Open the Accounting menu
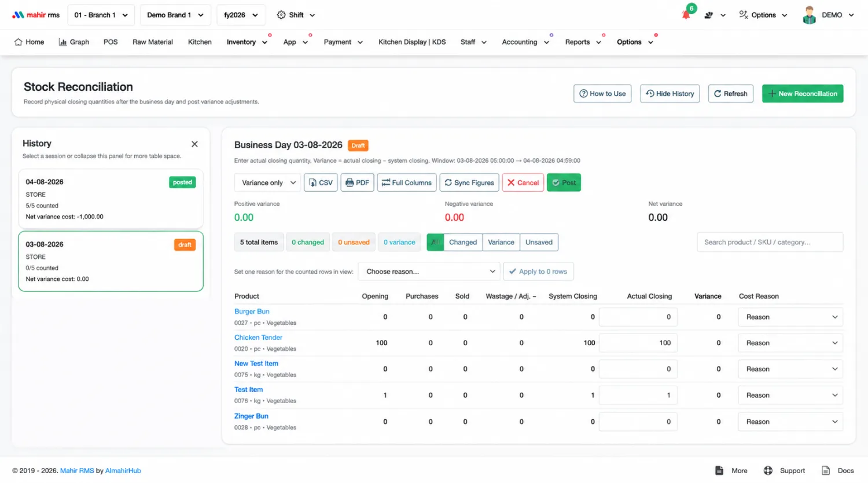The height and width of the screenshot is (483, 868). (525, 42)
